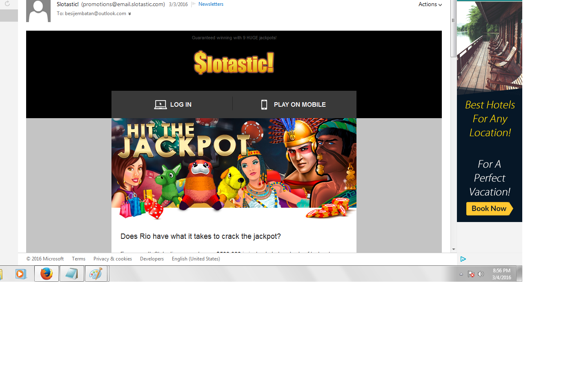Click the AdChoices triangle icon
588x368 pixels.
pyautogui.click(x=463, y=259)
